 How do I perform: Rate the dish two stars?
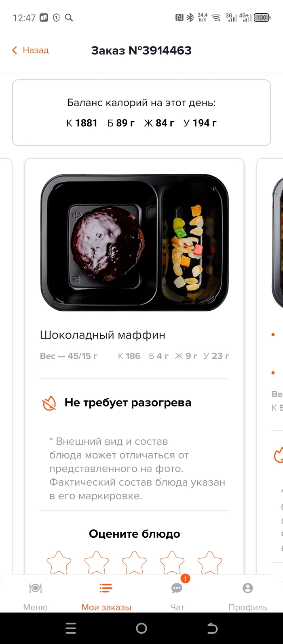[97, 562]
